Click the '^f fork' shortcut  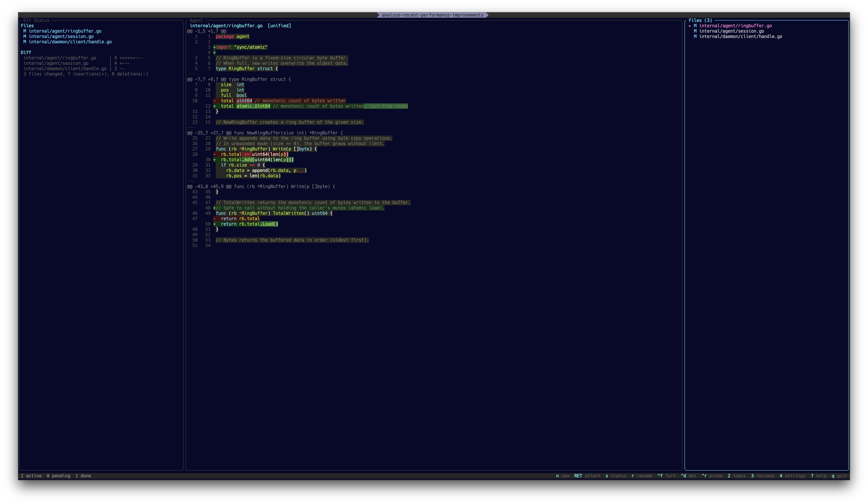coord(666,476)
